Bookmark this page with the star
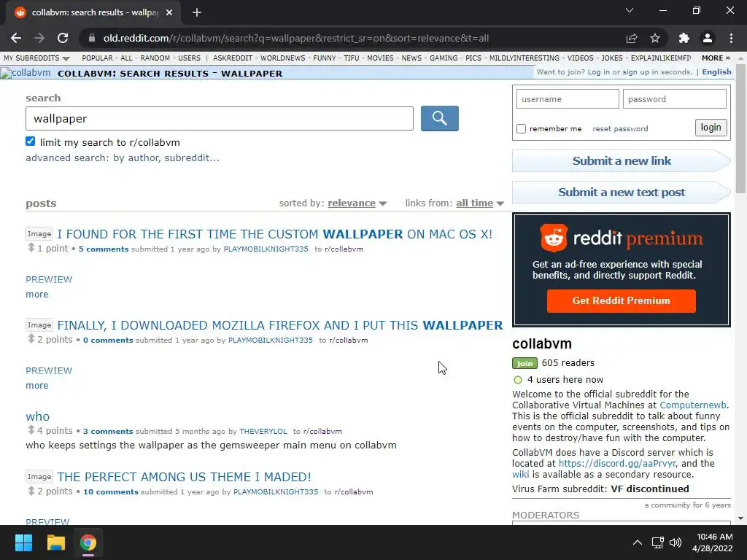 [x=655, y=38]
